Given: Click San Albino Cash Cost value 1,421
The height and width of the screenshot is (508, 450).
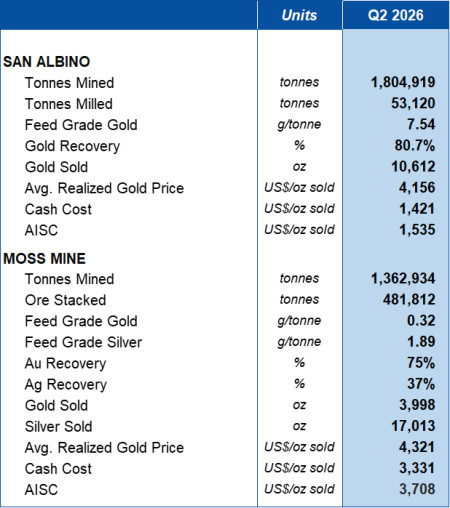Looking at the screenshot, I should click(417, 209).
